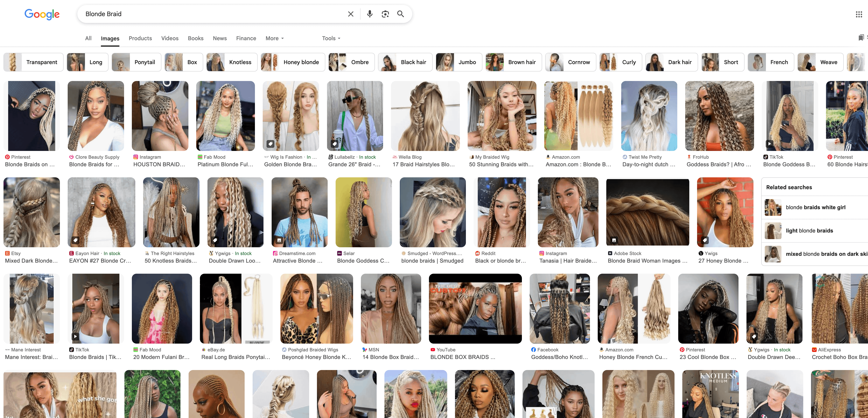Viewport: 868px width, 418px height.
Task: Select the Dark hair chip
Action: tap(672, 62)
